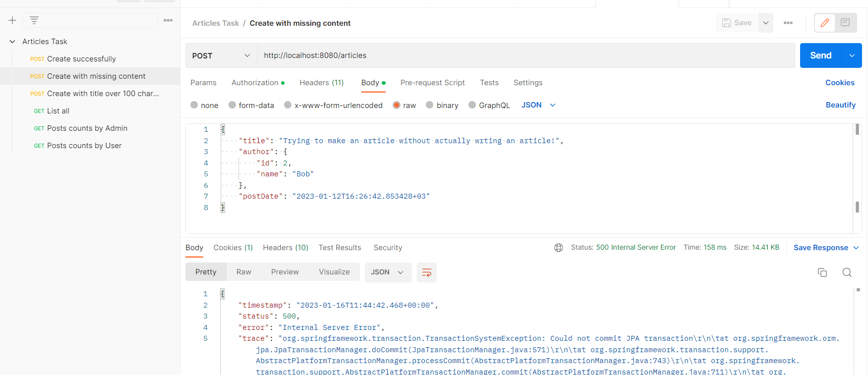
Task: Click the request URL field
Action: click(526, 55)
